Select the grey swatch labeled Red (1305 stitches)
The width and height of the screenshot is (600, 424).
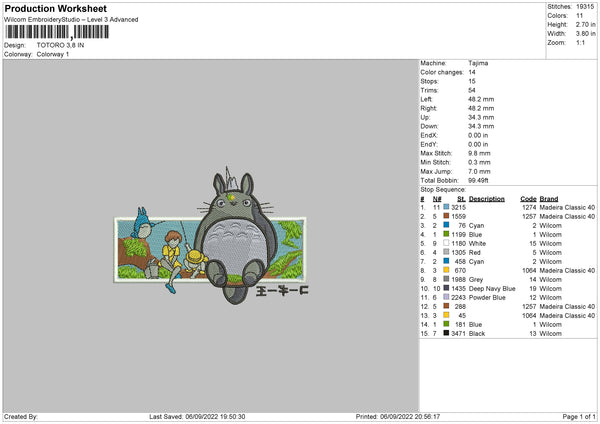(446, 252)
